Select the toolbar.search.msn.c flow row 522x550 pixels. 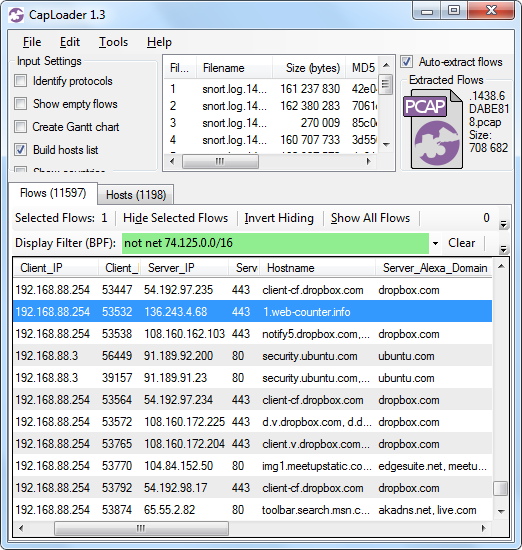click(x=253, y=510)
